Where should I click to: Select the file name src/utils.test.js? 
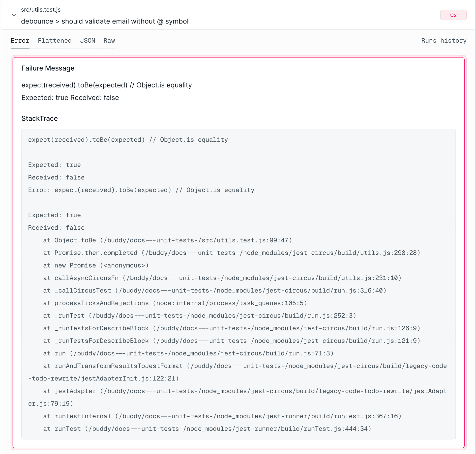(x=41, y=10)
